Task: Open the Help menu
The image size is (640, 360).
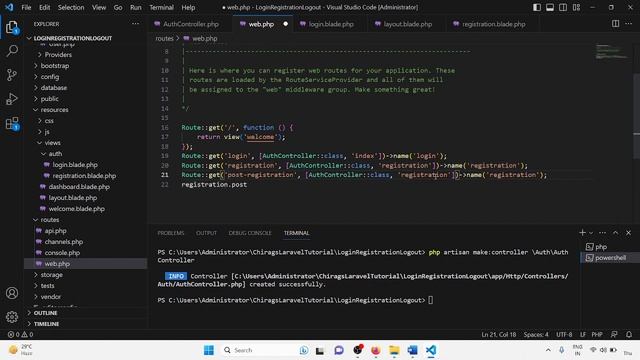Action: [188, 7]
